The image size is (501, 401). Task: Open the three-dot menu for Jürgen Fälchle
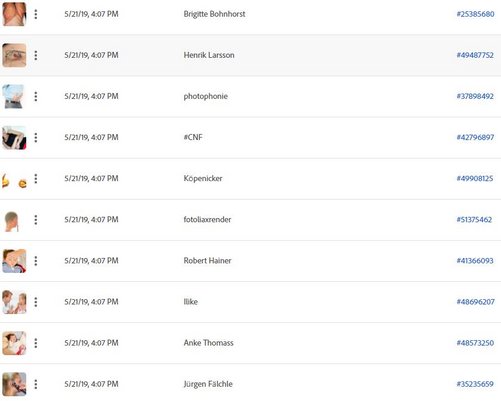[x=36, y=384]
